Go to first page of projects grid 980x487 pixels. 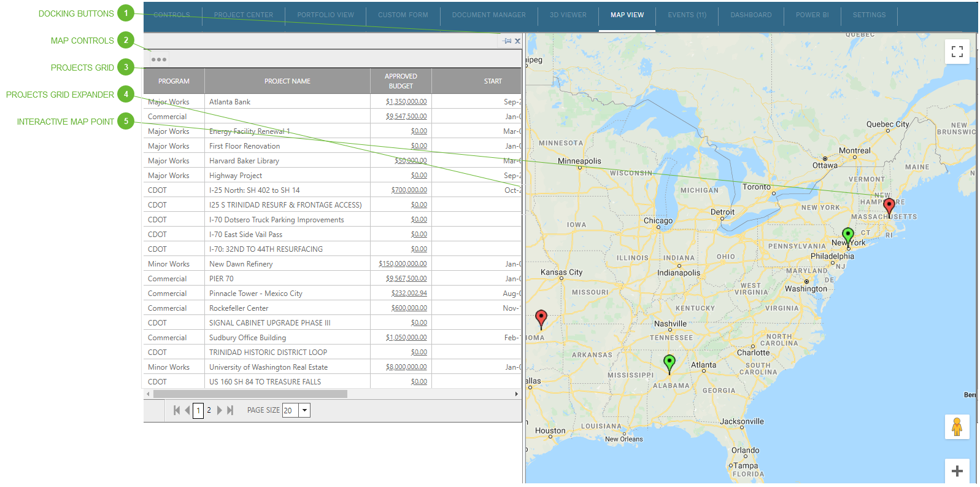tap(177, 410)
